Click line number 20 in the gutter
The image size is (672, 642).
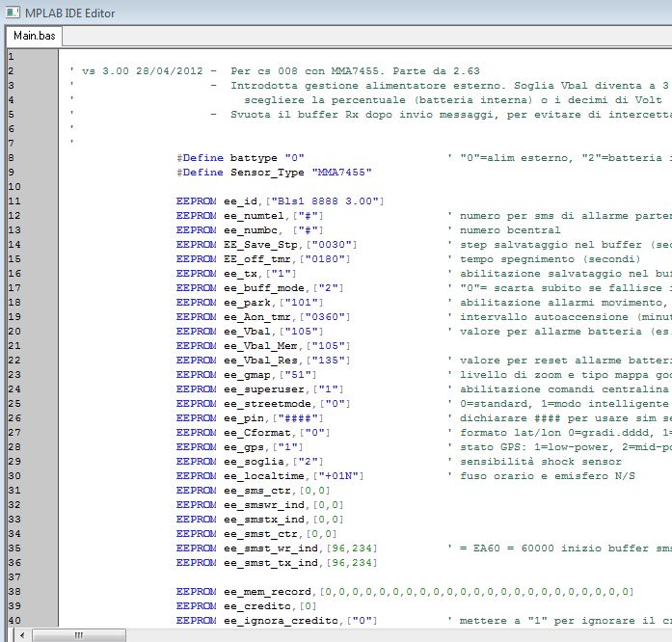pyautogui.click(x=13, y=331)
